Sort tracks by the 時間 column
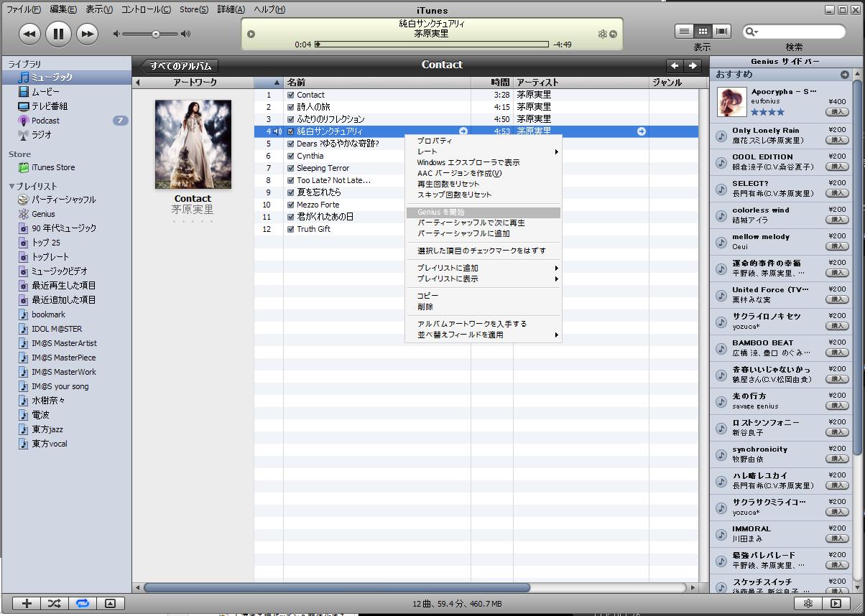 tap(492, 83)
